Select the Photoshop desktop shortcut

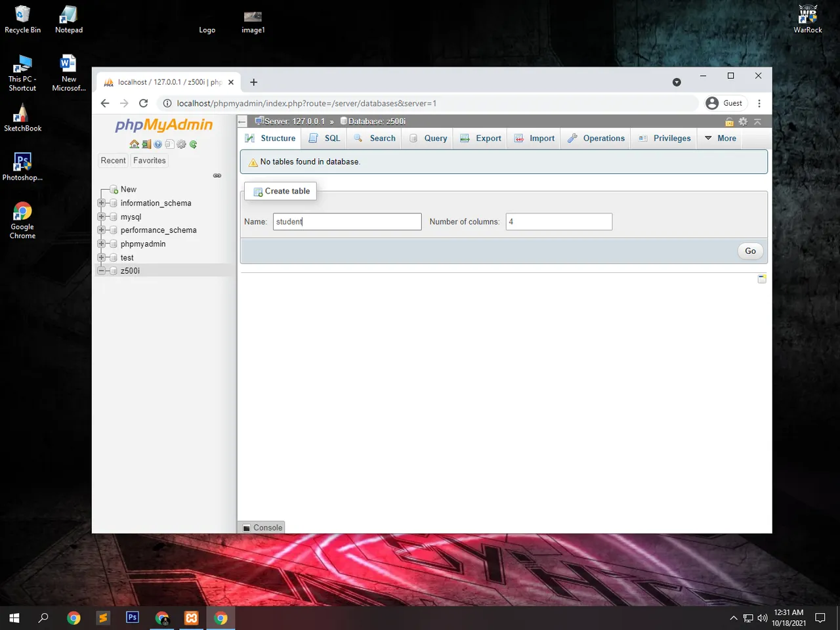pyautogui.click(x=22, y=167)
